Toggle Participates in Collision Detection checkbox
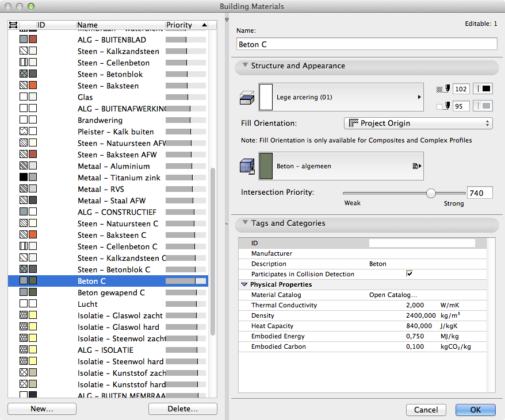Screen dimensions: 505x420 tap(409, 274)
